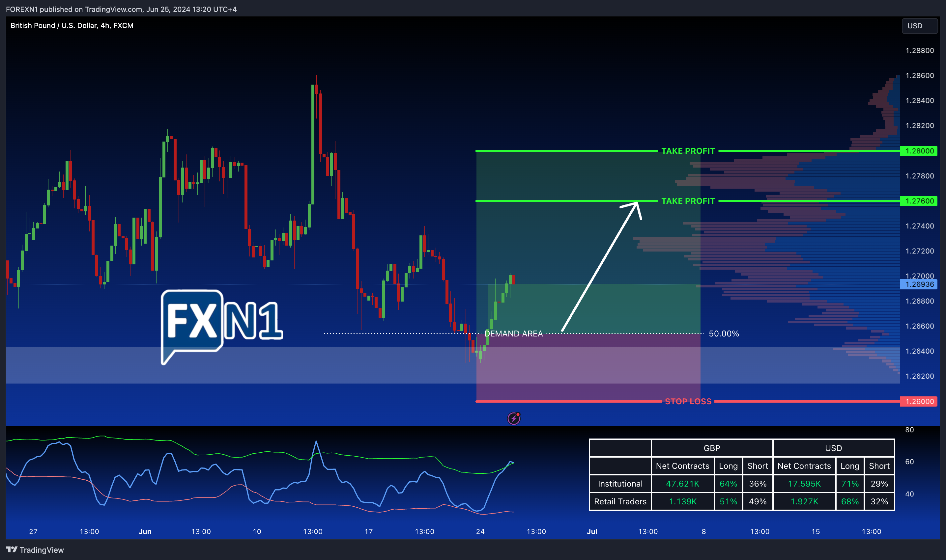
Task: Click Institutional GBP long 64% cell
Action: (x=728, y=483)
